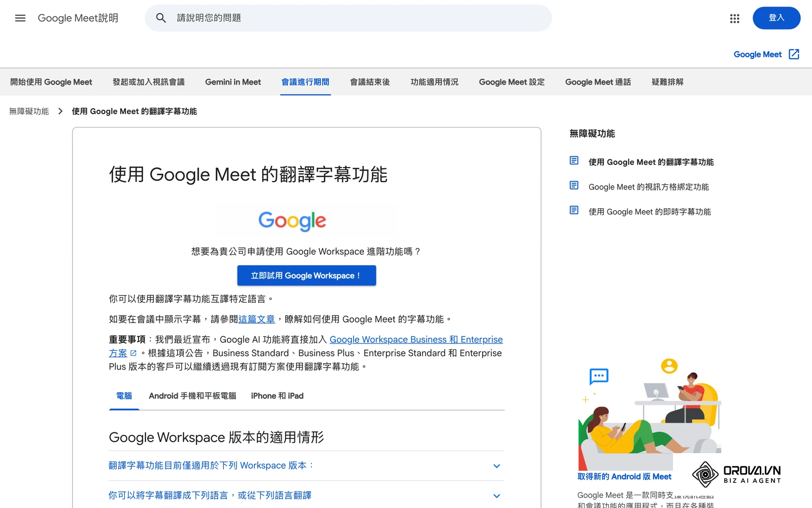Select the Google Meet 通話 nav tab
812x508 pixels.
point(598,82)
